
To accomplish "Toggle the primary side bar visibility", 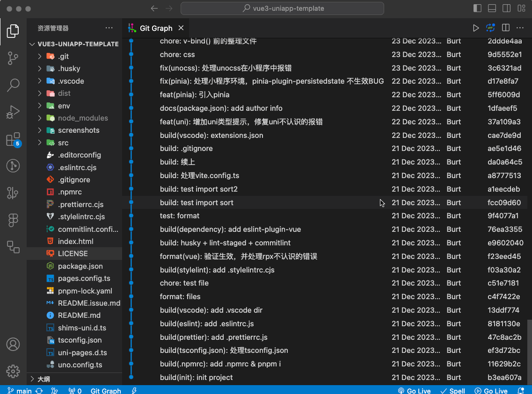I will coord(477,8).
